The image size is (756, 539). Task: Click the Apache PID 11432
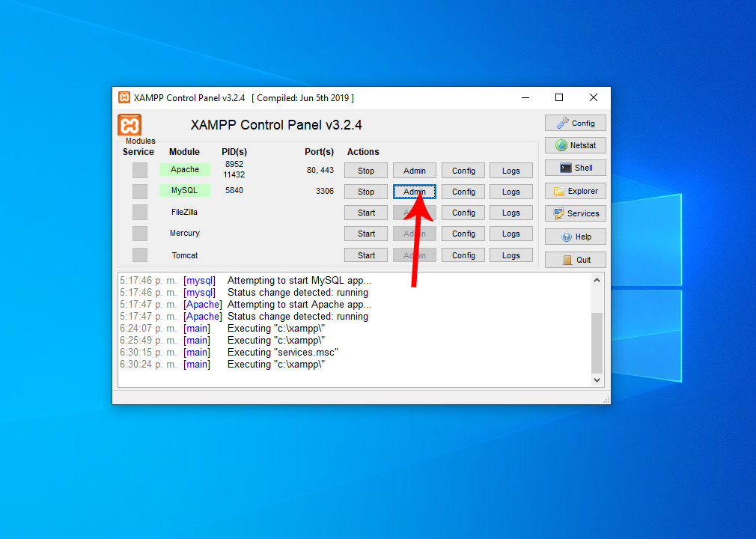pos(234,174)
